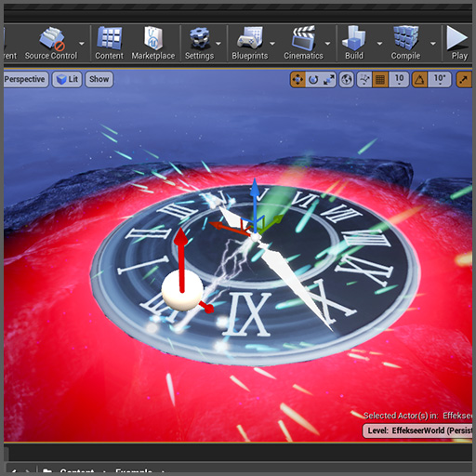
Task: Open the Show viewport menu
Action: [x=99, y=79]
